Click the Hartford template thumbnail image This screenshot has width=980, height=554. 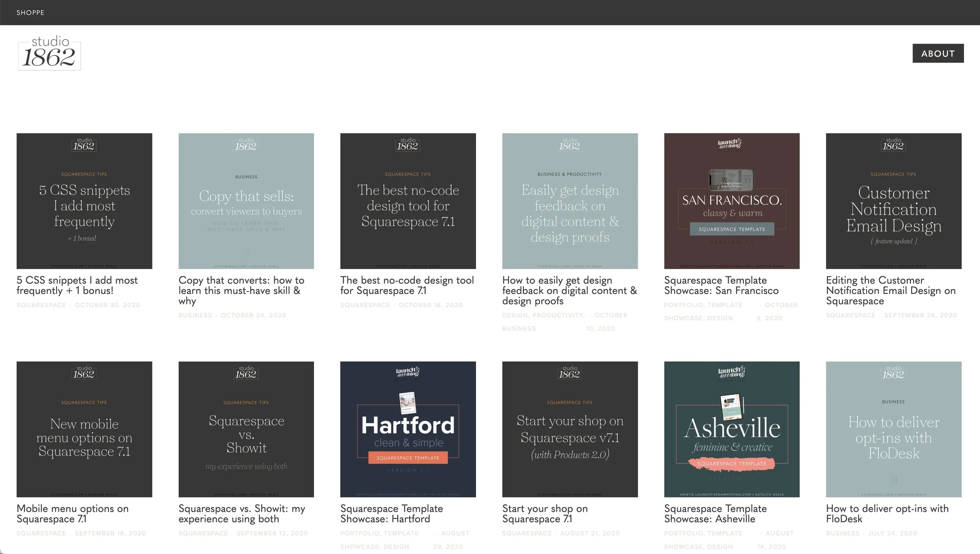pyautogui.click(x=408, y=429)
